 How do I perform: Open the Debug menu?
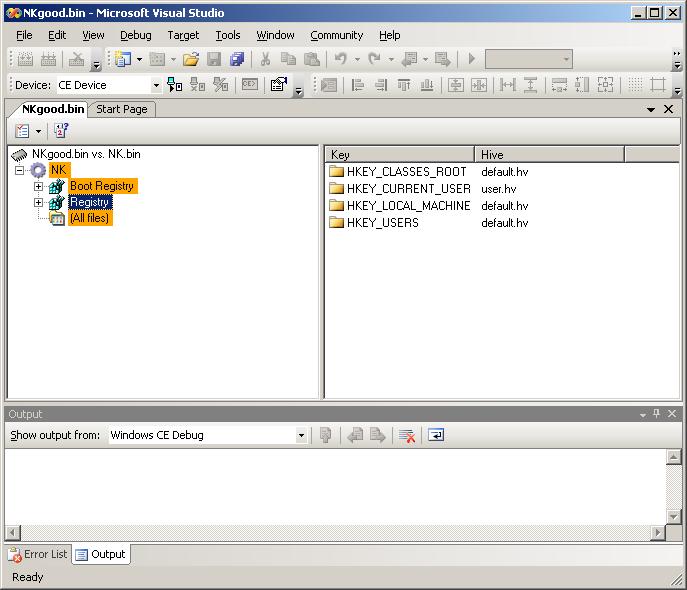click(136, 35)
